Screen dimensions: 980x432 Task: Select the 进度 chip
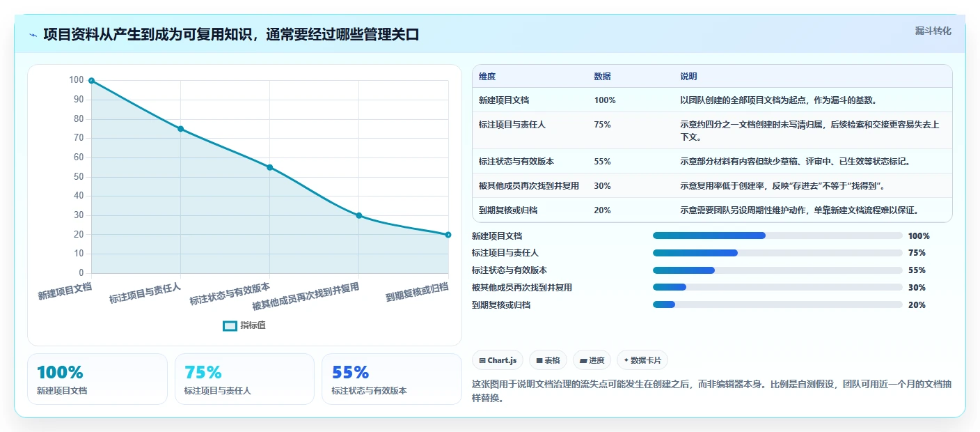pos(592,360)
